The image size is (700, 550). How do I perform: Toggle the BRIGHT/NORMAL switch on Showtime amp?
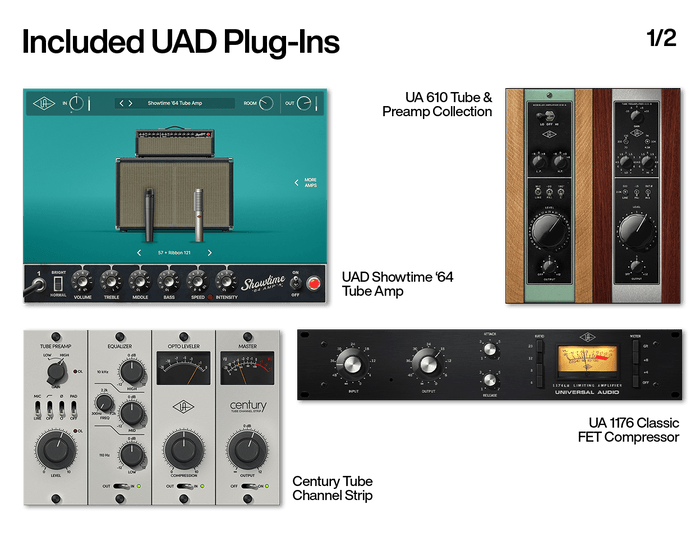coord(58,283)
